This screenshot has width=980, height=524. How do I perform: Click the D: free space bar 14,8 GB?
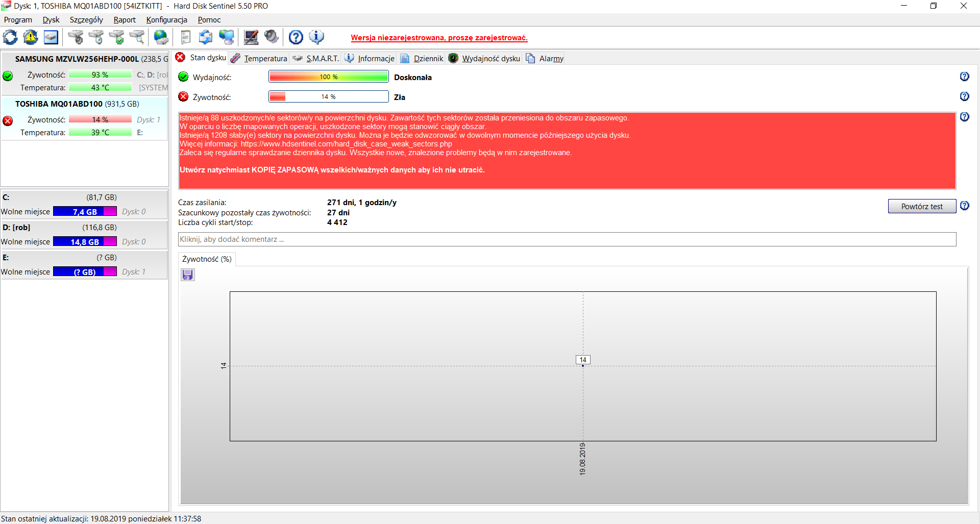pos(85,241)
